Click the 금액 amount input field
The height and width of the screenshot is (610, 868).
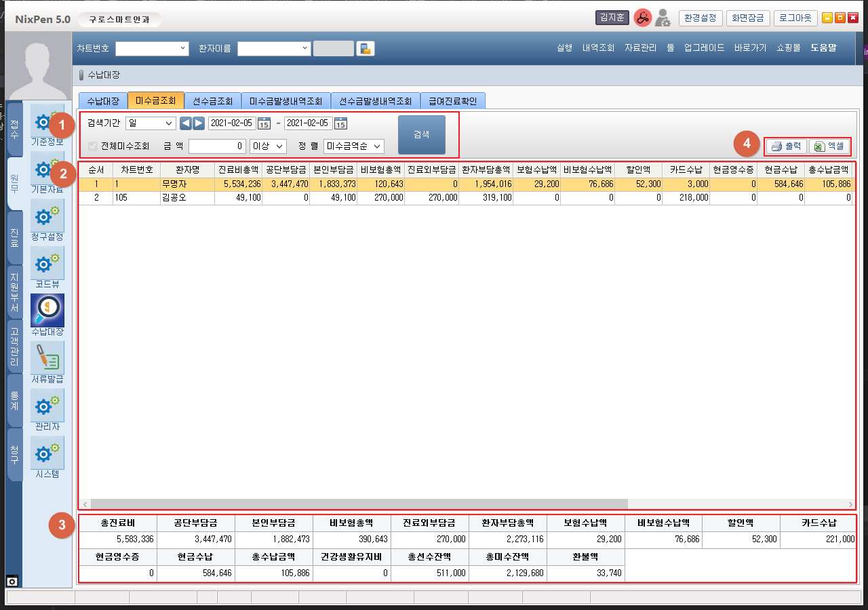[x=218, y=146]
